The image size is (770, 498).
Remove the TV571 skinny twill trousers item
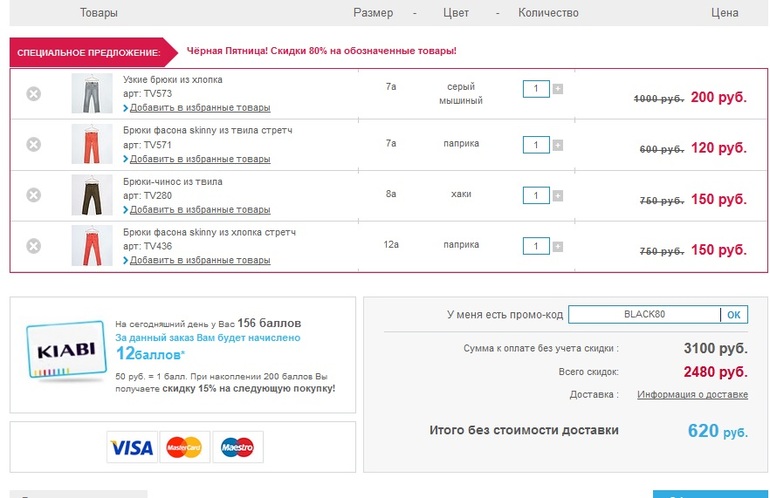(x=33, y=144)
